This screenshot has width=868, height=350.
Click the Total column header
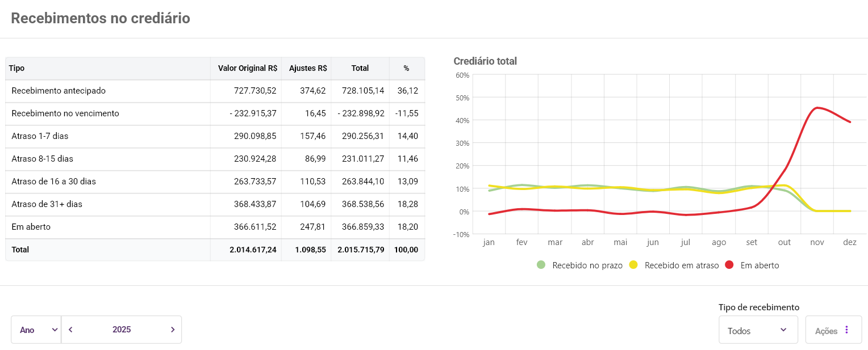click(360, 68)
